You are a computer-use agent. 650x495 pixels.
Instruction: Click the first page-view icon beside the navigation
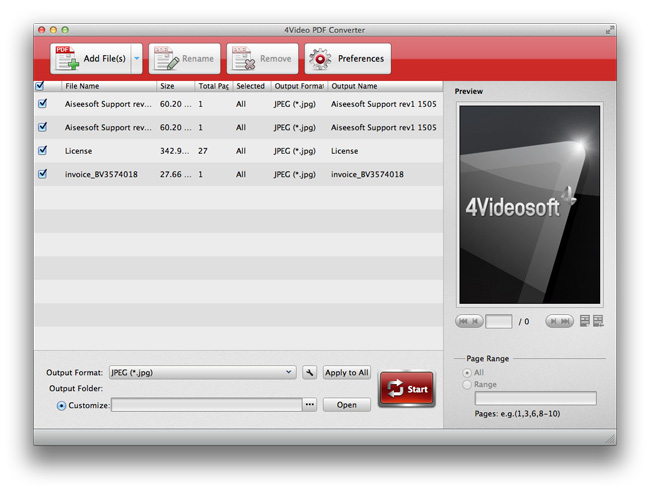[585, 321]
